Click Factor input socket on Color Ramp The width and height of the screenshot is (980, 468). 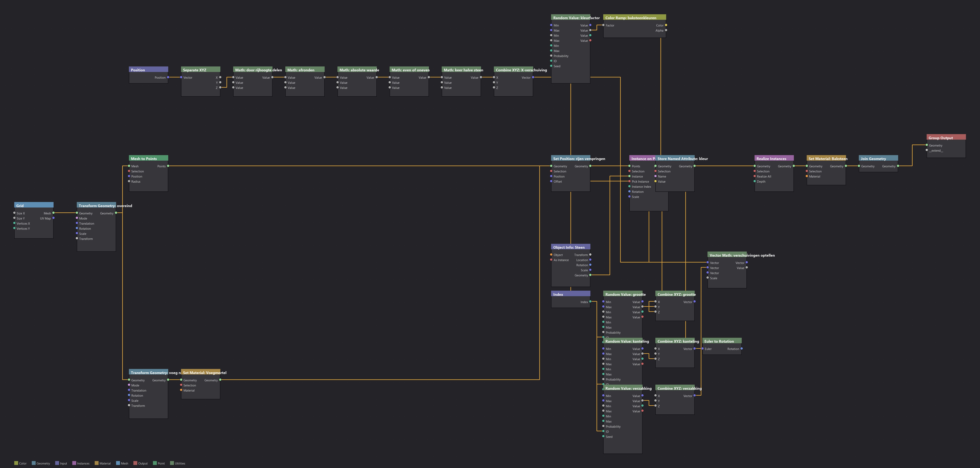(x=603, y=25)
